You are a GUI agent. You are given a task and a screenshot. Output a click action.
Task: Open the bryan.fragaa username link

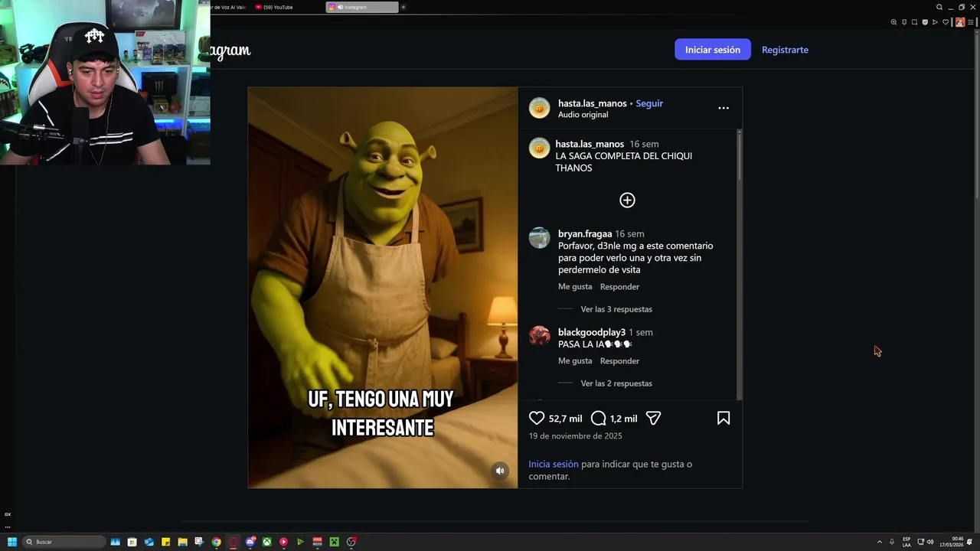pyautogui.click(x=585, y=234)
